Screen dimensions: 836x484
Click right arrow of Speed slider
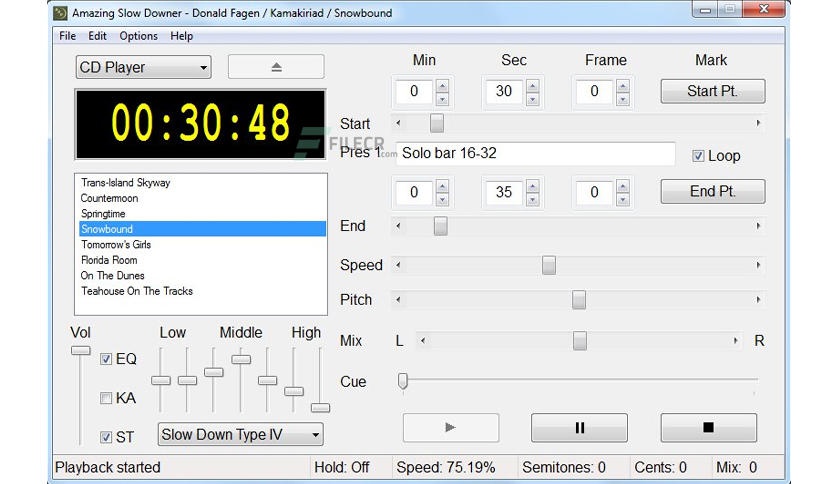(758, 265)
